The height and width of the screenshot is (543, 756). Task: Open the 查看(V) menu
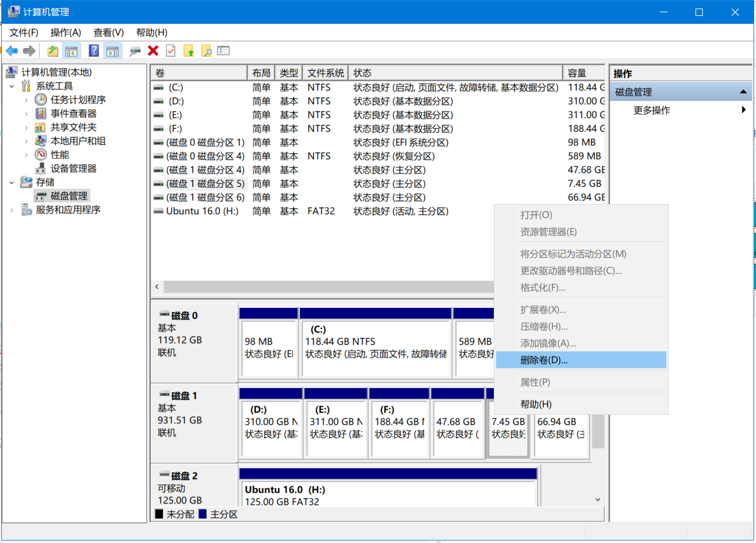point(108,32)
